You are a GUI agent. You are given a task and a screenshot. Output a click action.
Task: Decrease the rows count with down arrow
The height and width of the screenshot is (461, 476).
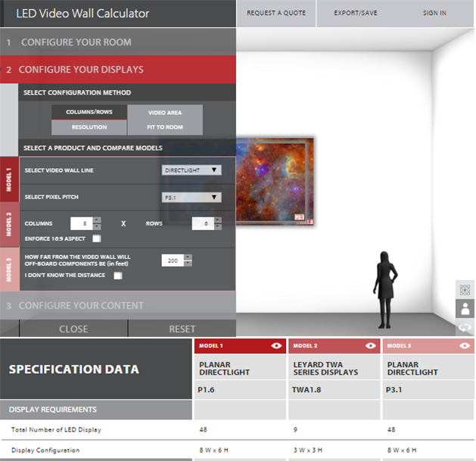[x=218, y=227]
